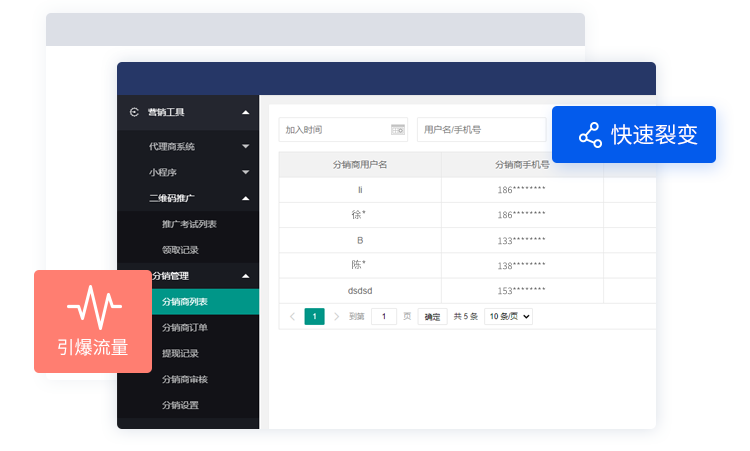The height and width of the screenshot is (451, 750).
Task: Expand the 小程序 submenu
Action: [x=246, y=173]
